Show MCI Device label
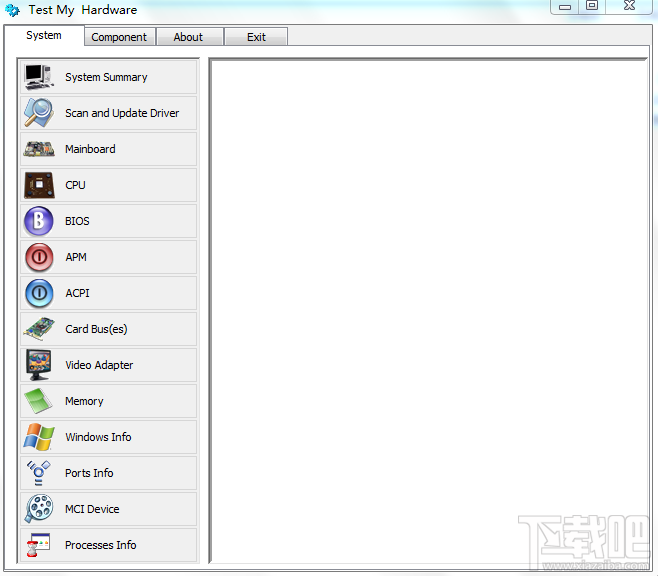 [x=92, y=509]
